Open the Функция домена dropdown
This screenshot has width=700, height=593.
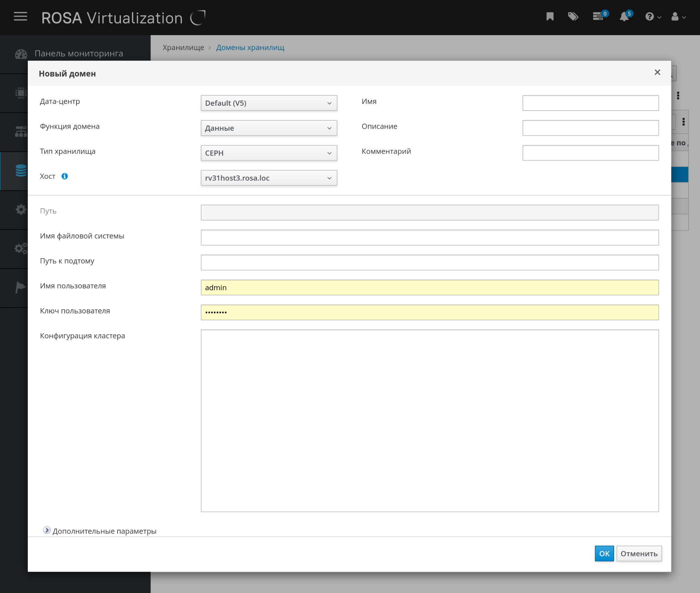pos(269,128)
